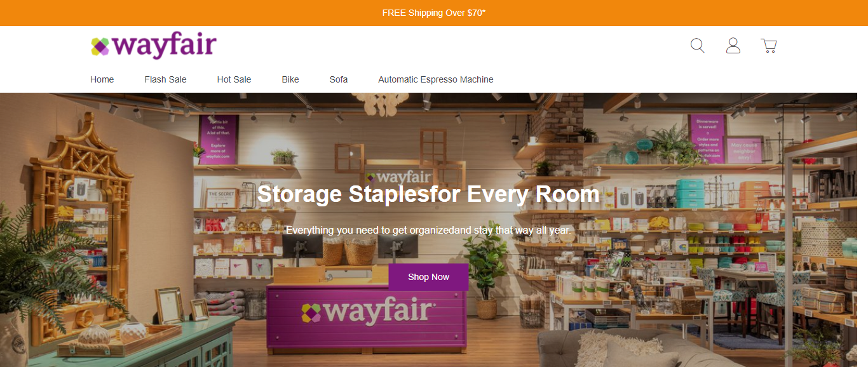Visit Automatic Espresso Machine category
Viewport: 868px width, 367px height.
point(436,79)
